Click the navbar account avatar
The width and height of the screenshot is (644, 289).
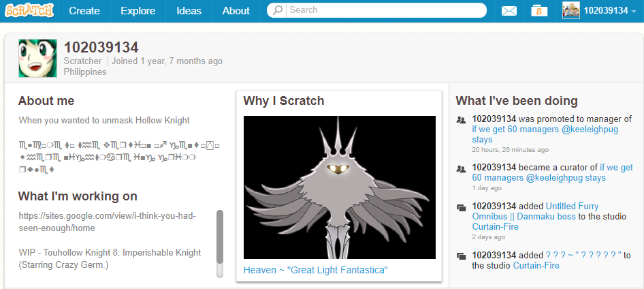coord(571,10)
